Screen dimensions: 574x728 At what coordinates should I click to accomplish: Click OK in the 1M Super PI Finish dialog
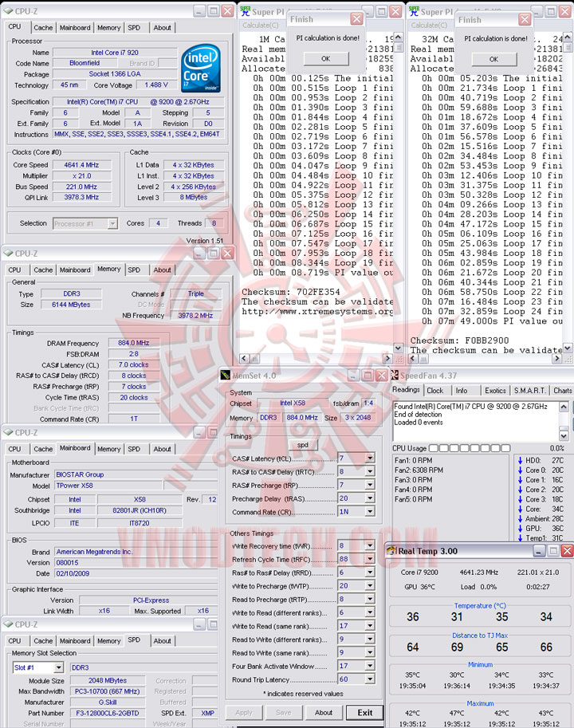tap(326, 58)
